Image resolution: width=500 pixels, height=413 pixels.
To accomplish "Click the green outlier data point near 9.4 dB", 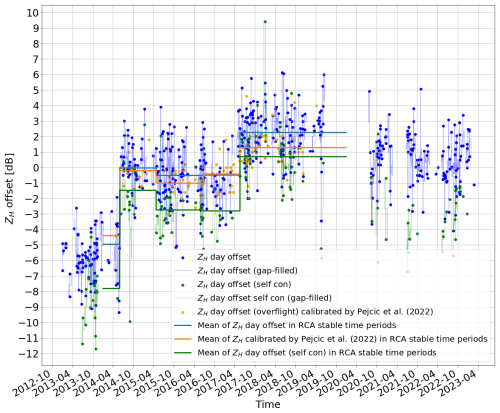I will click(265, 22).
